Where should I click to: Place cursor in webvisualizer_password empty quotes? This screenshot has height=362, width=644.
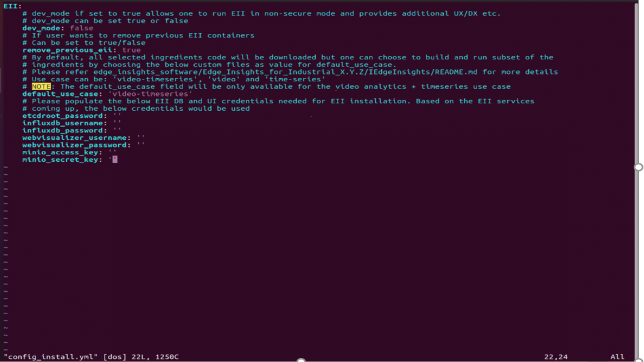tap(141, 145)
